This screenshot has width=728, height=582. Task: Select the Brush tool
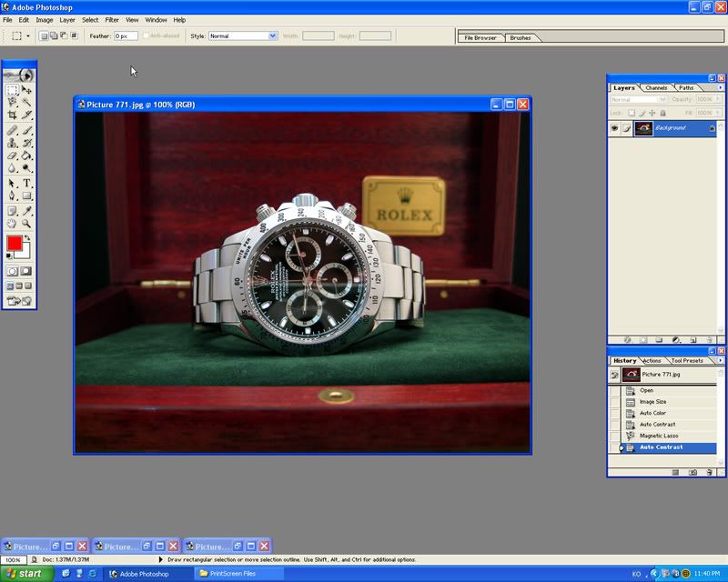point(26,130)
